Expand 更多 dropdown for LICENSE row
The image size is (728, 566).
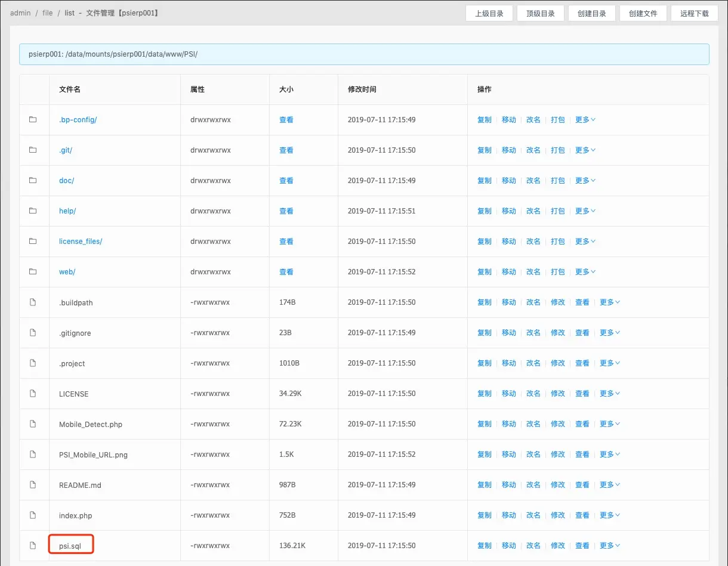pos(610,394)
